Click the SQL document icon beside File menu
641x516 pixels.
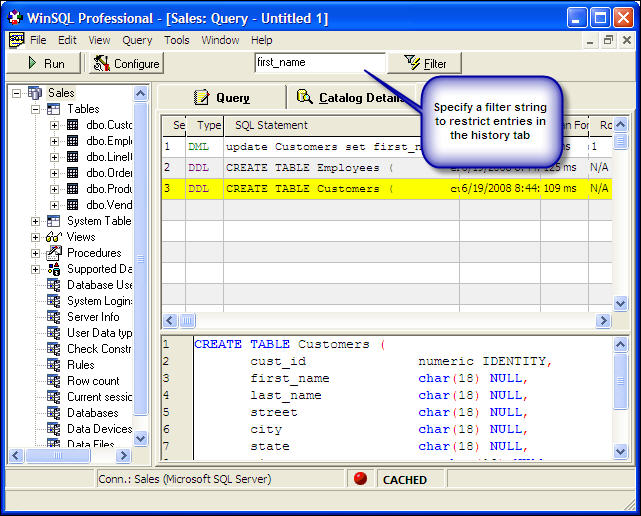pos(17,40)
